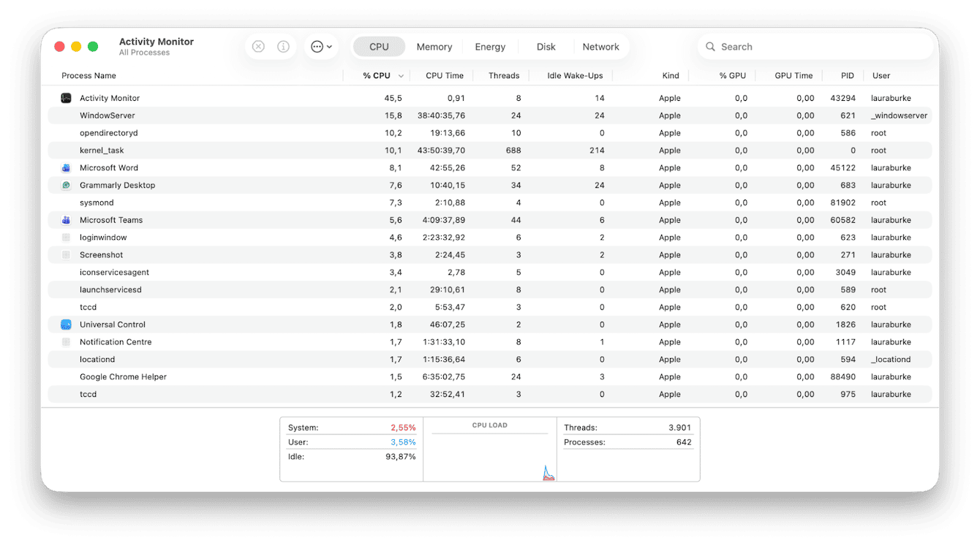Select the Energy tab
The width and height of the screenshot is (980, 546).
click(x=490, y=46)
